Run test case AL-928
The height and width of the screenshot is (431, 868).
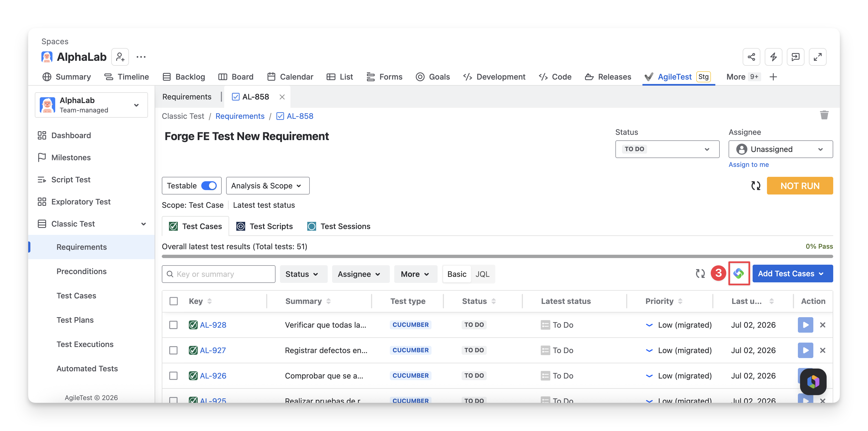[805, 325]
